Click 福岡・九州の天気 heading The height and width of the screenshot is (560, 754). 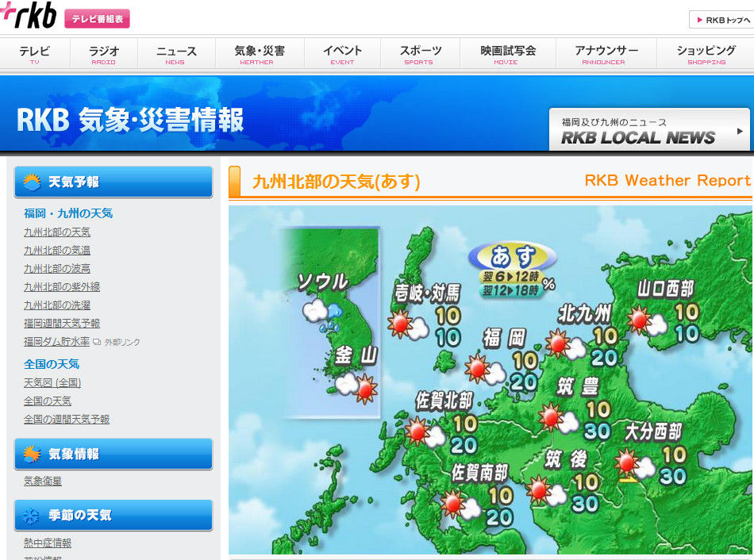point(68,213)
